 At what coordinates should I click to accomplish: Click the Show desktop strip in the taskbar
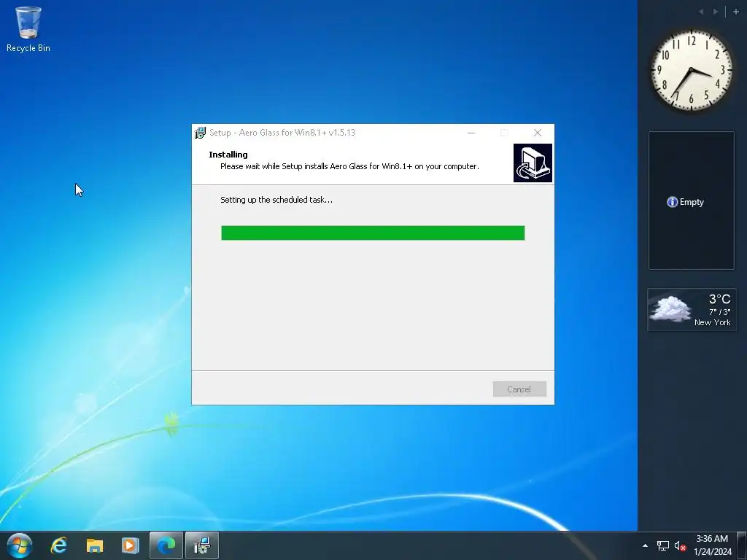click(x=742, y=545)
